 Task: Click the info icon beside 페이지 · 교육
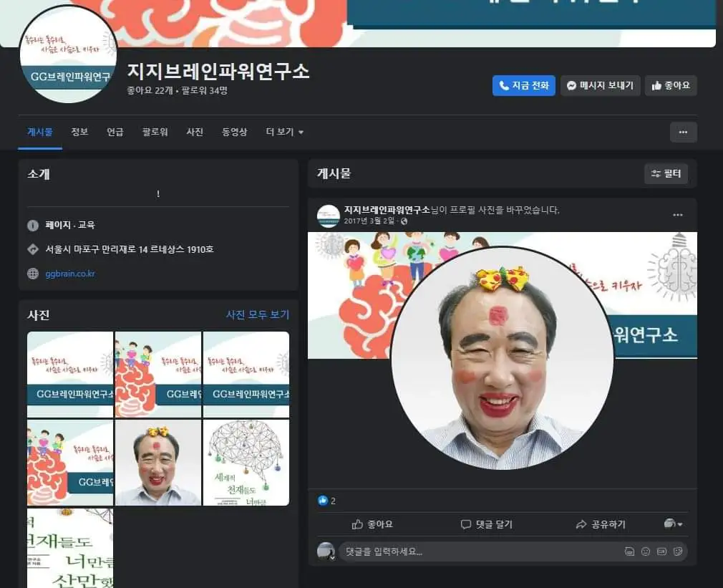33,226
